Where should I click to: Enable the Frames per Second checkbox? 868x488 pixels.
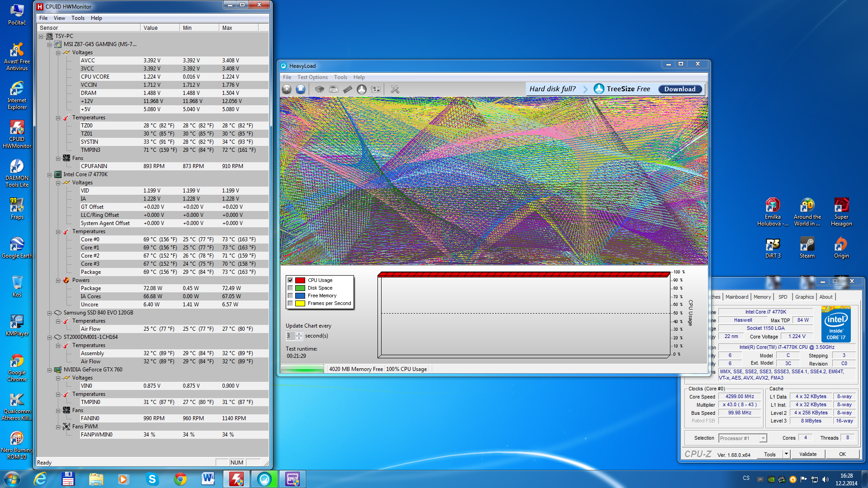290,303
